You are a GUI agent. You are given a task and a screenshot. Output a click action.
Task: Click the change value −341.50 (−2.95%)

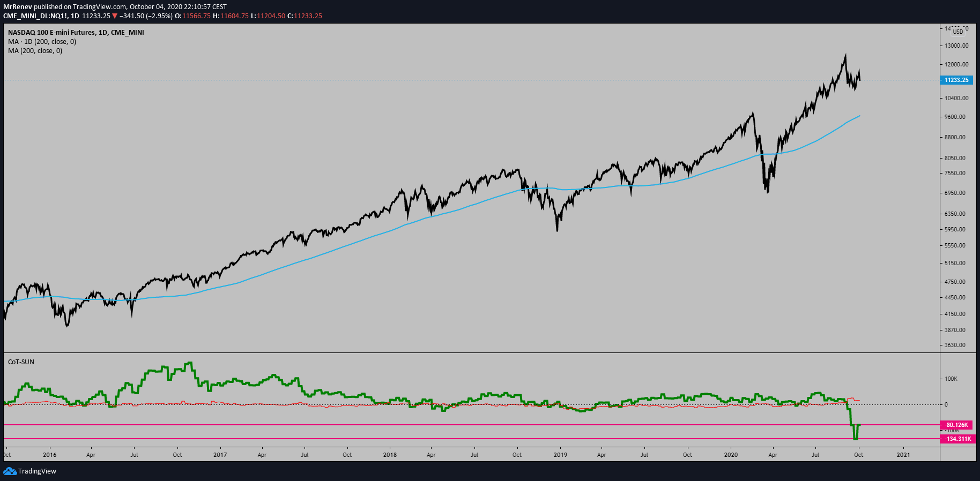point(146,16)
